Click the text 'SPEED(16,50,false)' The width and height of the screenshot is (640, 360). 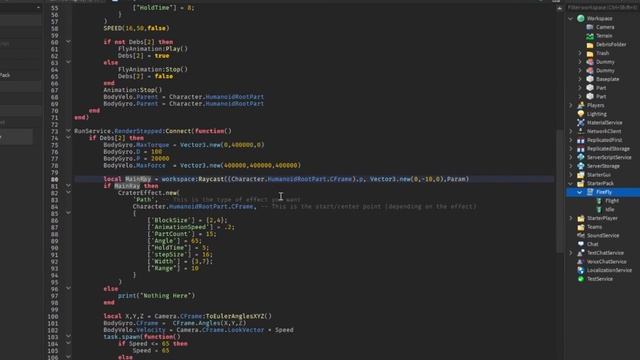136,28
